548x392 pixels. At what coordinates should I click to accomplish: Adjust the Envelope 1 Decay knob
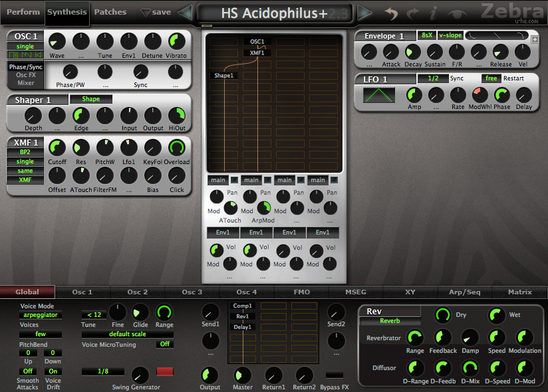[x=413, y=52]
